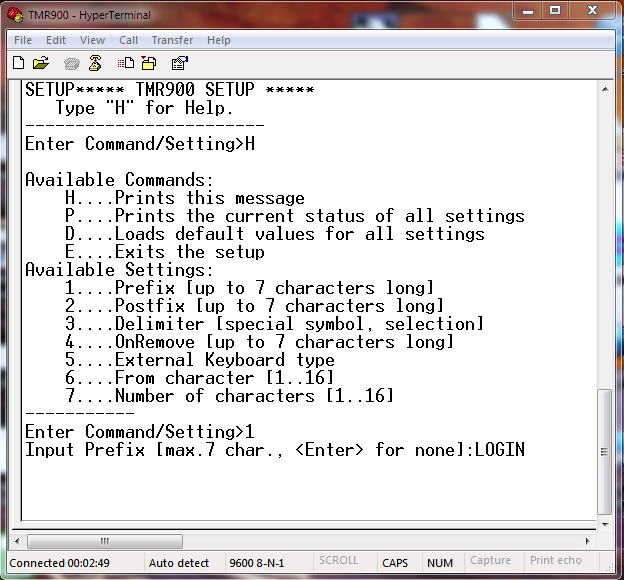Click the 'Print echo' status bar entry

click(x=556, y=560)
